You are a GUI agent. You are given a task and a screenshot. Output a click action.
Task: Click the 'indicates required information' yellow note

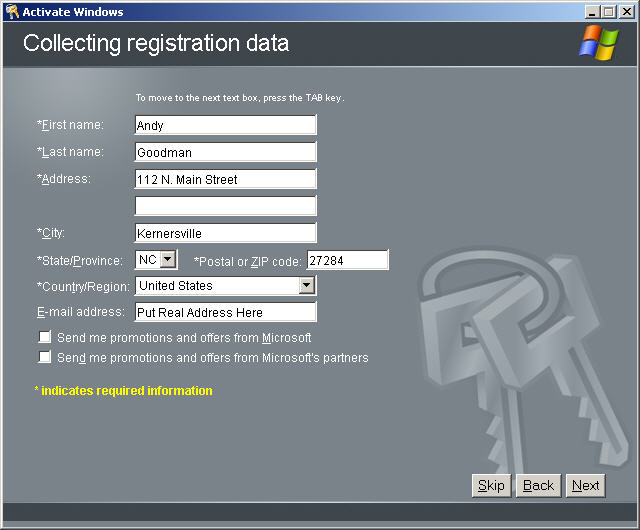[x=123, y=391]
